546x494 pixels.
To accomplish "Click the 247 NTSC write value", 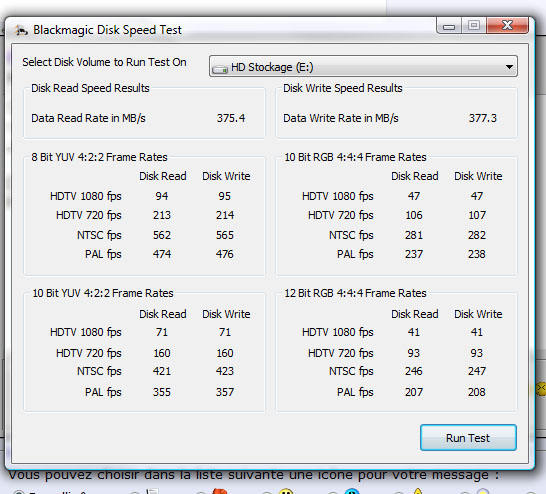I will 477,371.
